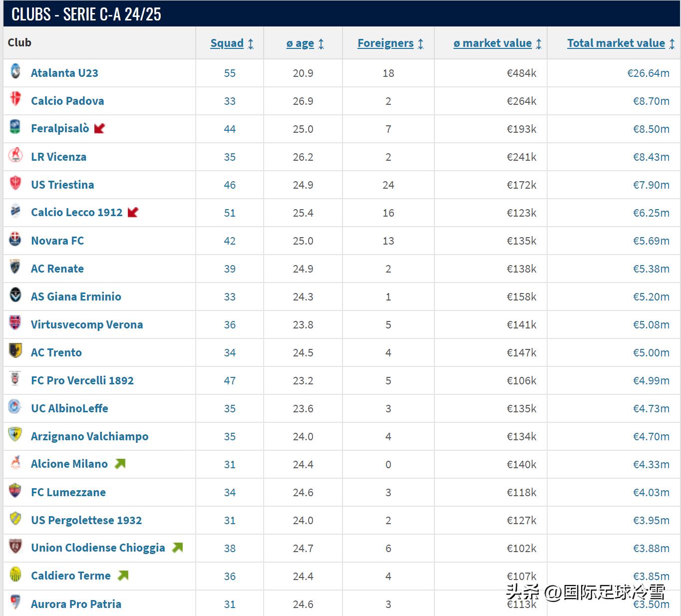Click the FC Lumezzane club crest

pos(15,491)
